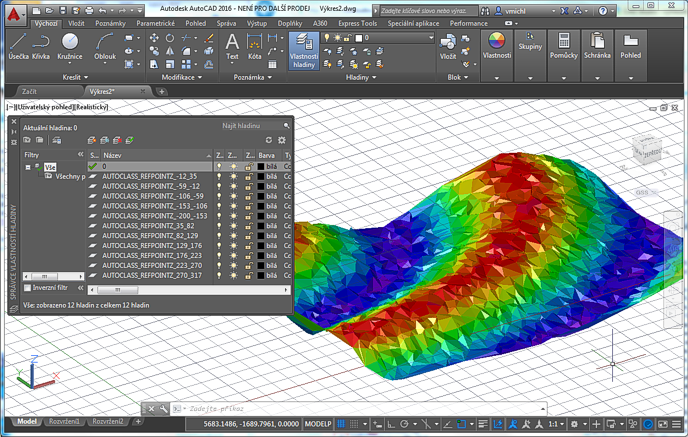
Task: Open the Skupiny groups panel
Action: [530, 41]
